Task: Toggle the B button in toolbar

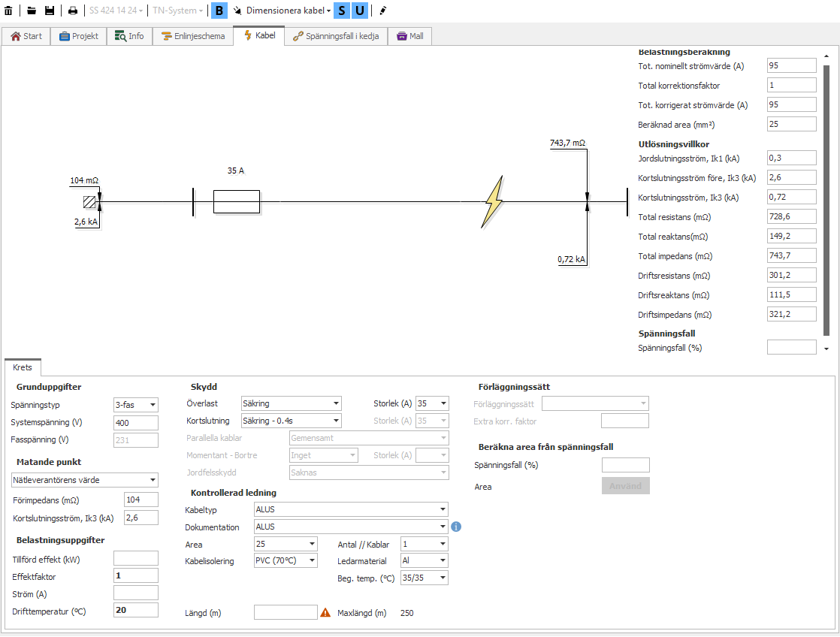Action: coord(219,11)
